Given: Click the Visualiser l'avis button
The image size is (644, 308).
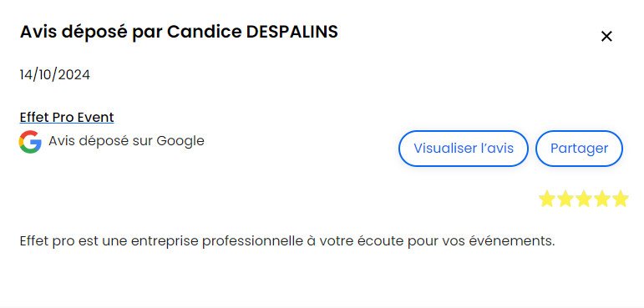Looking at the screenshot, I should 464,149.
